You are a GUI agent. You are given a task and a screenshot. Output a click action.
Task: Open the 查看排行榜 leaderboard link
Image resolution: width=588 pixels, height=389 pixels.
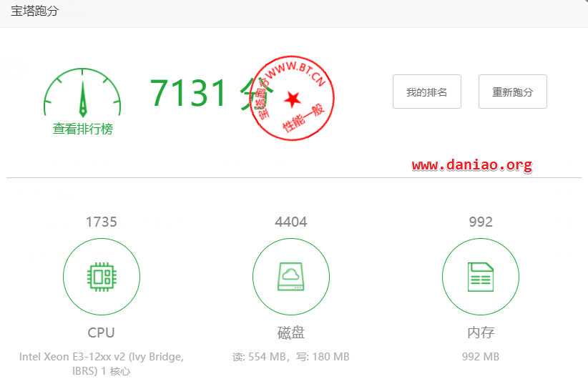(x=83, y=129)
